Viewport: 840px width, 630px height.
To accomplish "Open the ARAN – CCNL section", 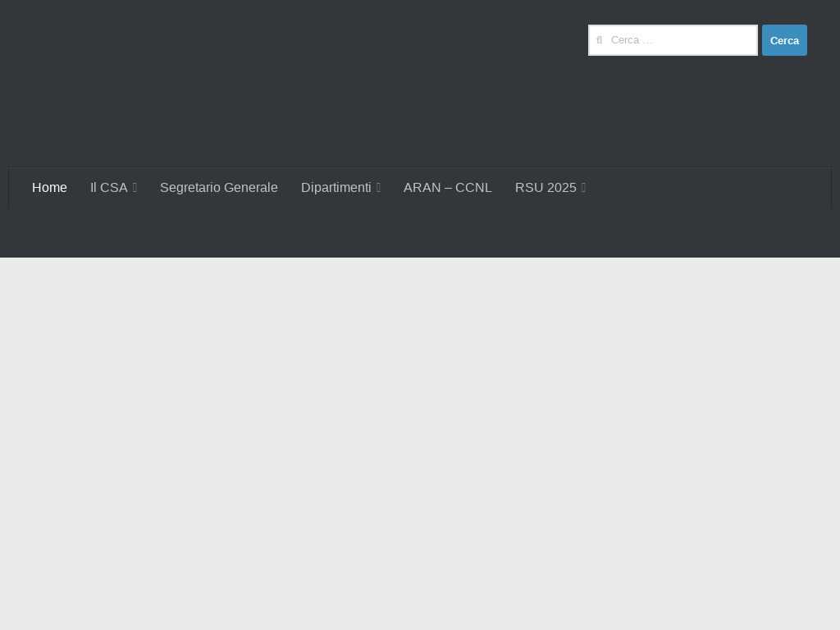I will (x=447, y=188).
